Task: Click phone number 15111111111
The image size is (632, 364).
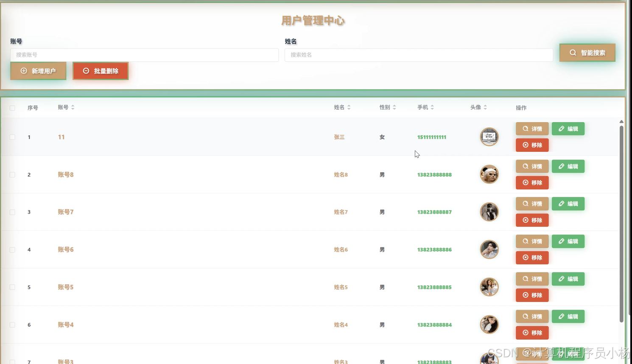Action: click(431, 137)
